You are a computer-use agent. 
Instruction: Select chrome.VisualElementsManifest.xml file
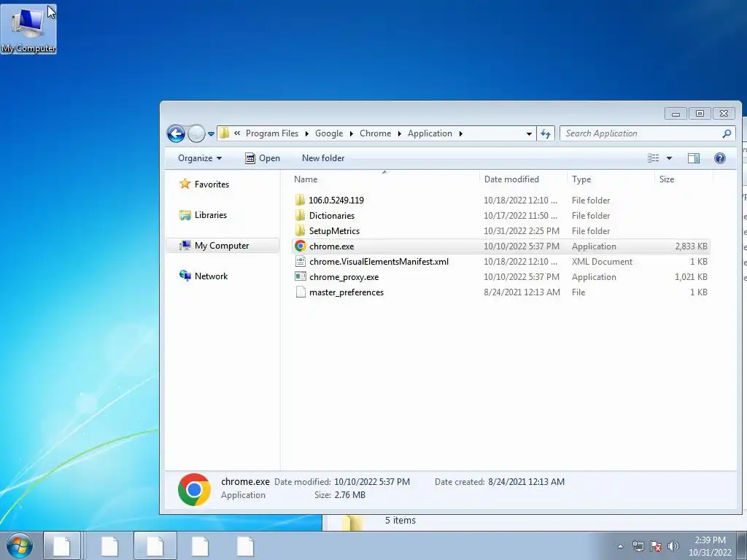(x=379, y=262)
